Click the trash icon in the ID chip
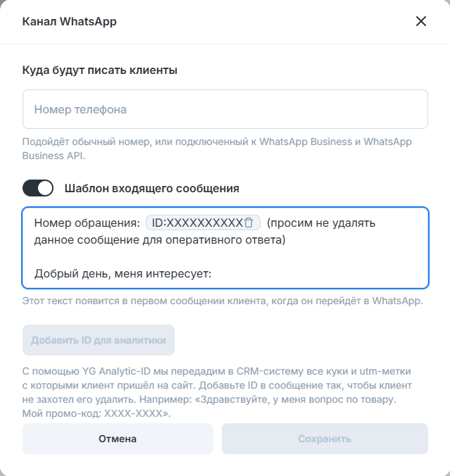 pyautogui.click(x=249, y=223)
